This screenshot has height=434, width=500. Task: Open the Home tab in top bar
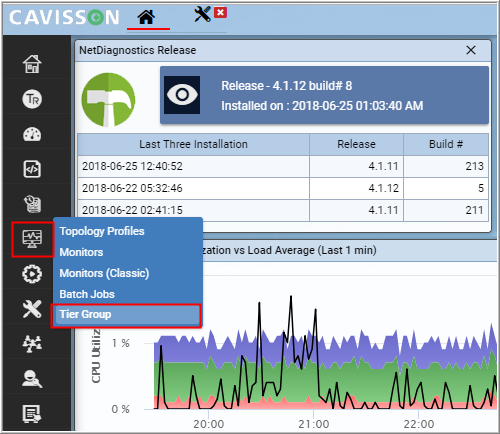pos(146,17)
